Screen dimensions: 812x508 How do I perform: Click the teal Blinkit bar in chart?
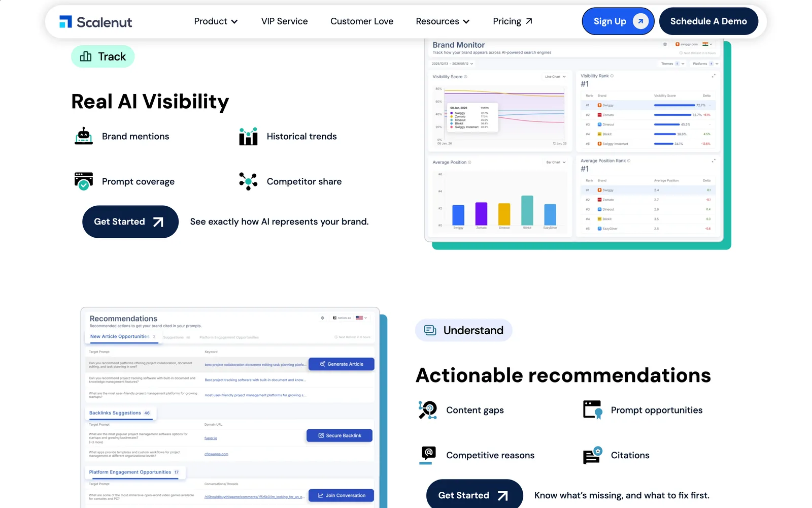527,210
